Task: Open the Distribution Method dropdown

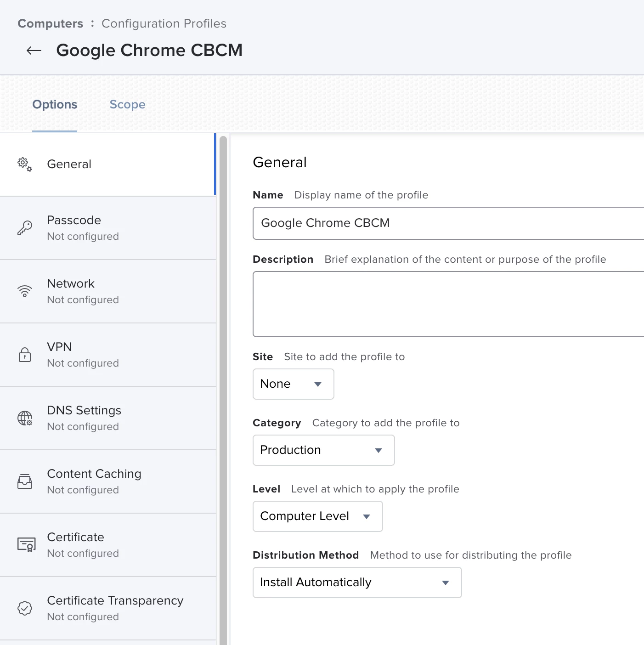Action: [x=357, y=583]
